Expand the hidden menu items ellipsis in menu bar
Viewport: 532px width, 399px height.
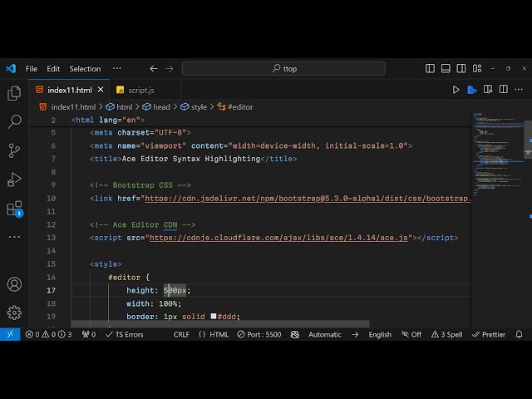tap(116, 69)
